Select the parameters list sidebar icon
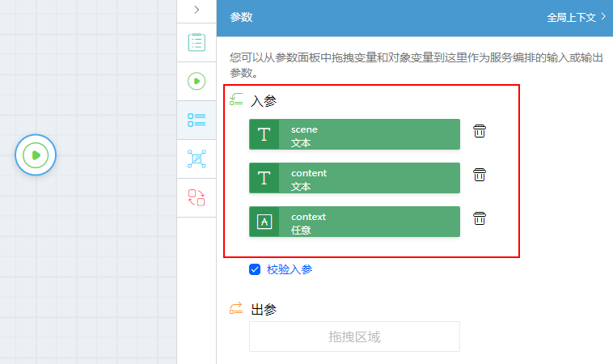Viewport: 613px width, 364px height. 197,120
